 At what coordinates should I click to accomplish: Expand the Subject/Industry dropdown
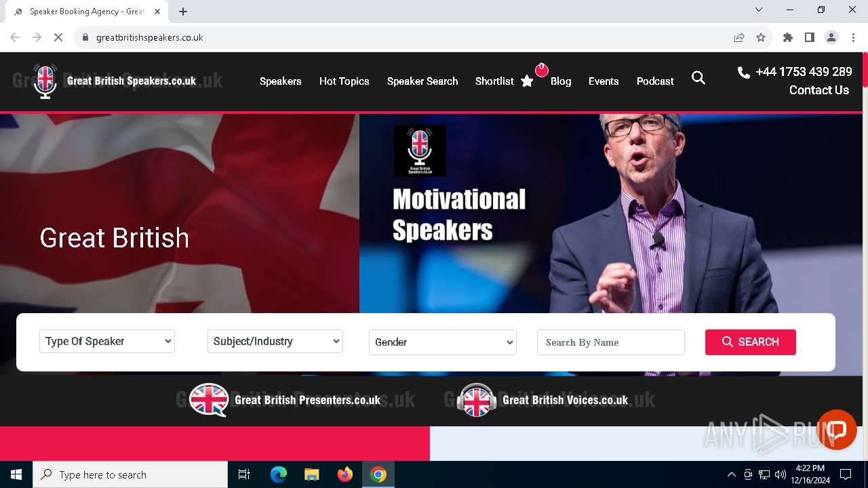275,341
